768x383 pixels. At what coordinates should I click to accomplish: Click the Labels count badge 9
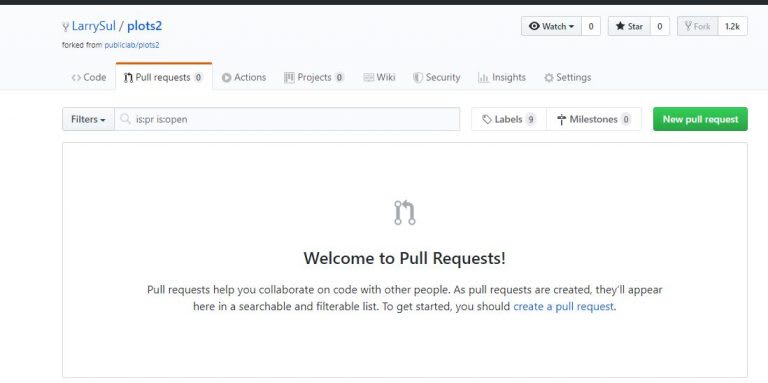[x=530, y=119]
